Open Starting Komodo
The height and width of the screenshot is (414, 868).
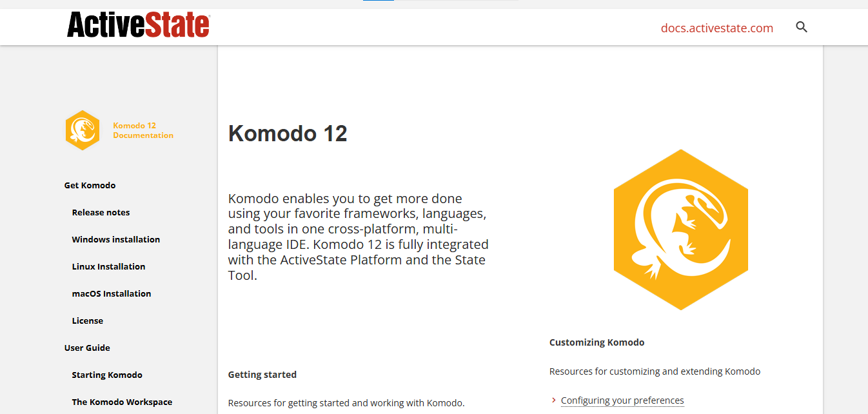coord(107,375)
